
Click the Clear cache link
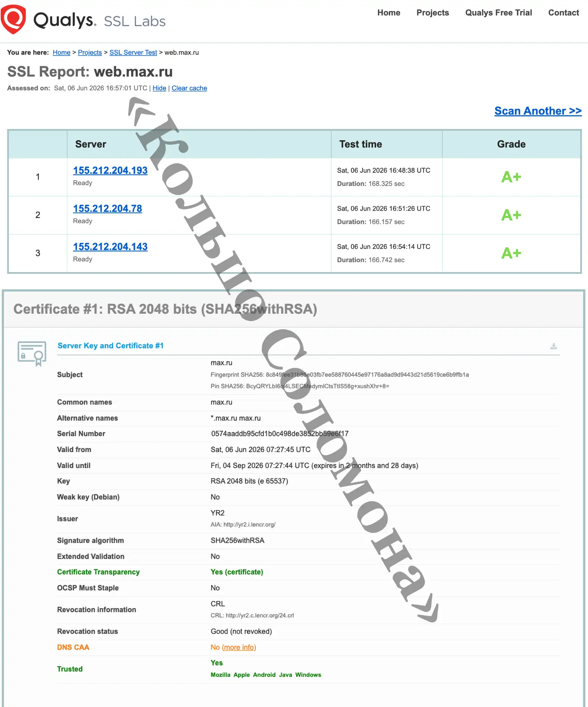pos(189,88)
